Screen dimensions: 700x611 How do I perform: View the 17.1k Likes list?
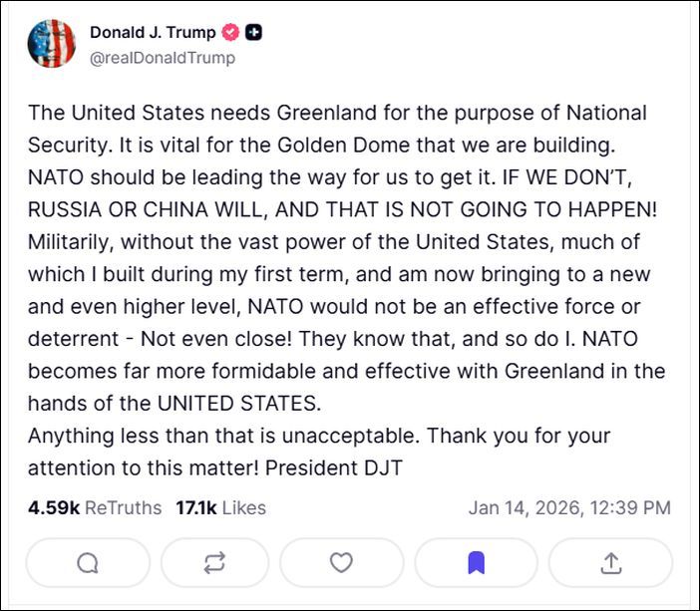click(x=220, y=507)
